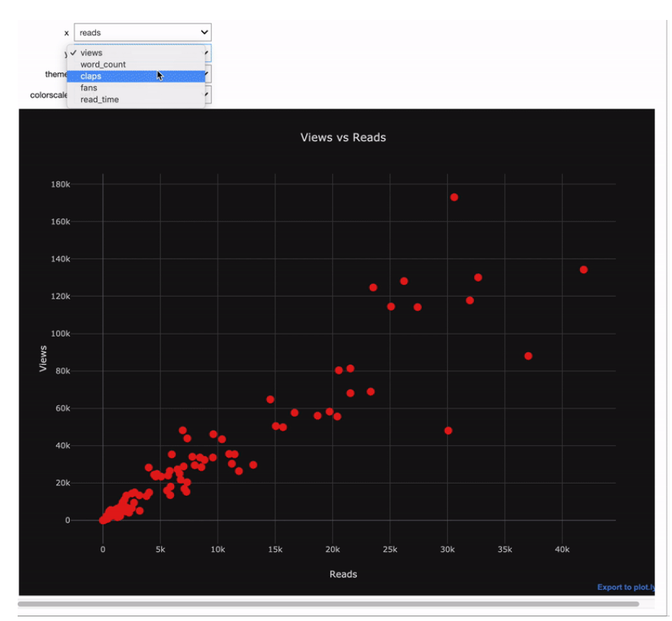Click the Views vs Reads chart title
The width and height of the screenshot is (672, 621).
point(343,137)
